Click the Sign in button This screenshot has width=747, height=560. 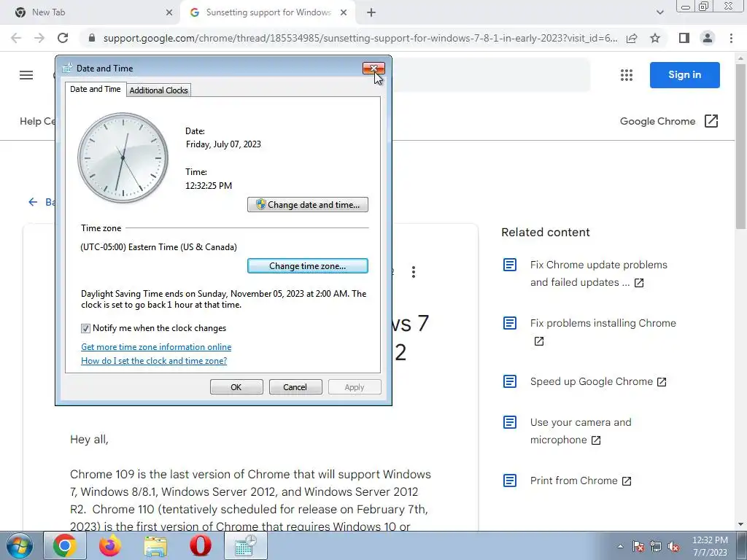(x=684, y=75)
